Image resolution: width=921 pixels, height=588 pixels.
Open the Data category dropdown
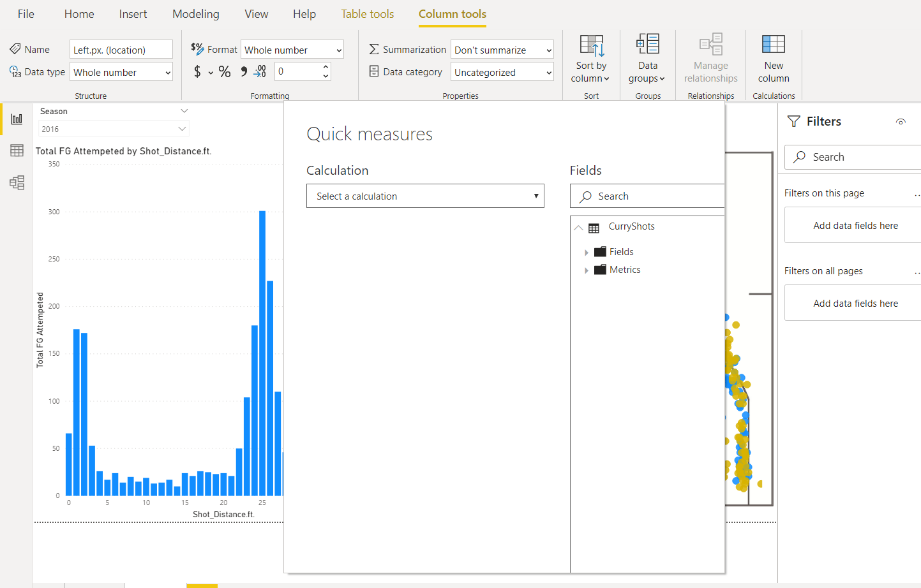coord(502,72)
